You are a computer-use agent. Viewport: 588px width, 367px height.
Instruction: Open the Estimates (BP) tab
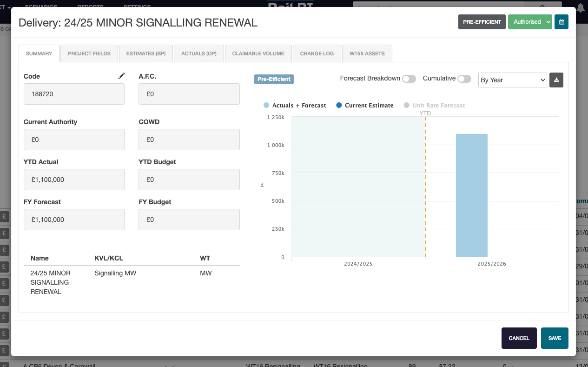click(146, 53)
